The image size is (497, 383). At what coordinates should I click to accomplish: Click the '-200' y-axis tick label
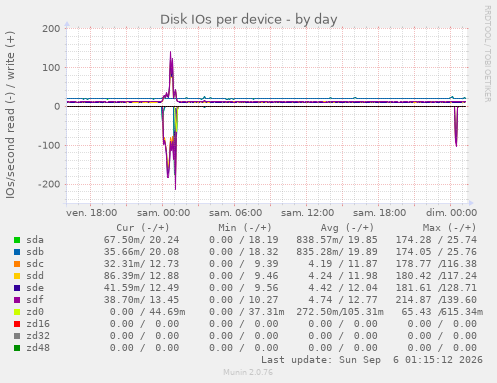[x=49, y=184]
